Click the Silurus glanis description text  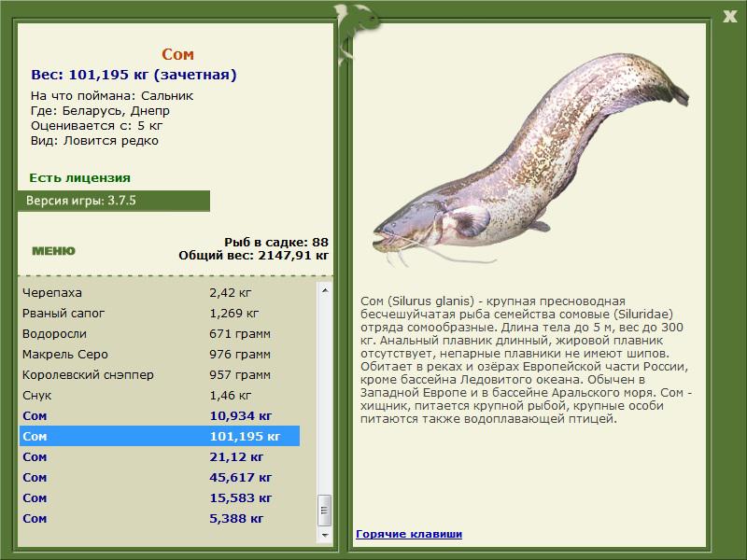pos(526,360)
